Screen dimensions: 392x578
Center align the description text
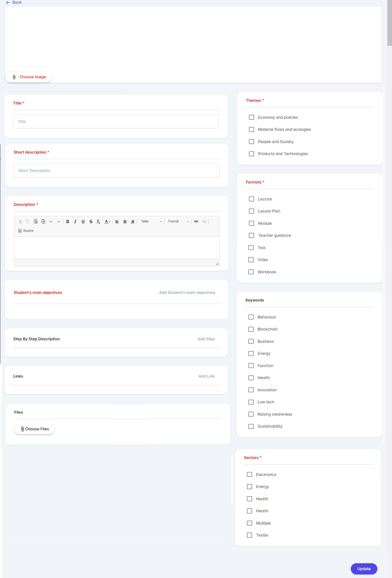[125, 222]
